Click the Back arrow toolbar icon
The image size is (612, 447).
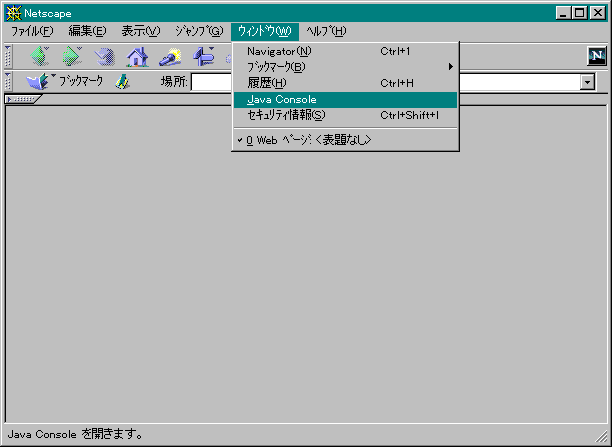tap(40, 57)
